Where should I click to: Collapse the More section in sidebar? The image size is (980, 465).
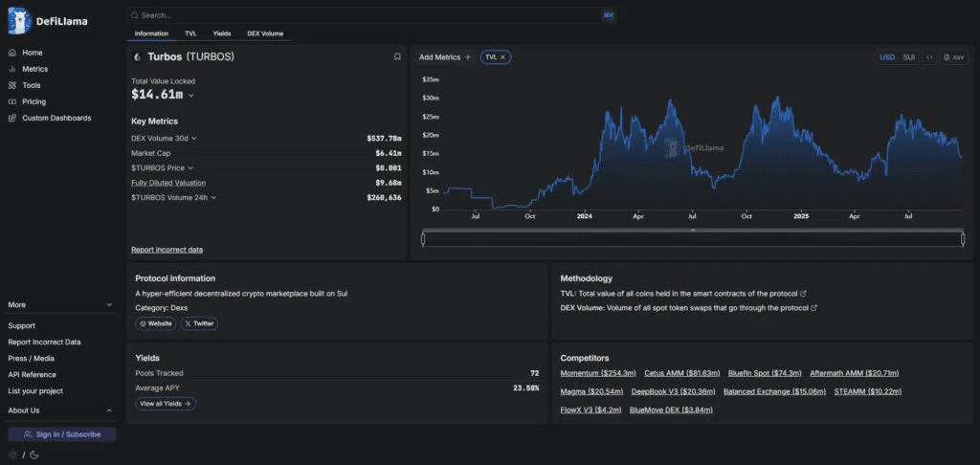(x=60, y=305)
